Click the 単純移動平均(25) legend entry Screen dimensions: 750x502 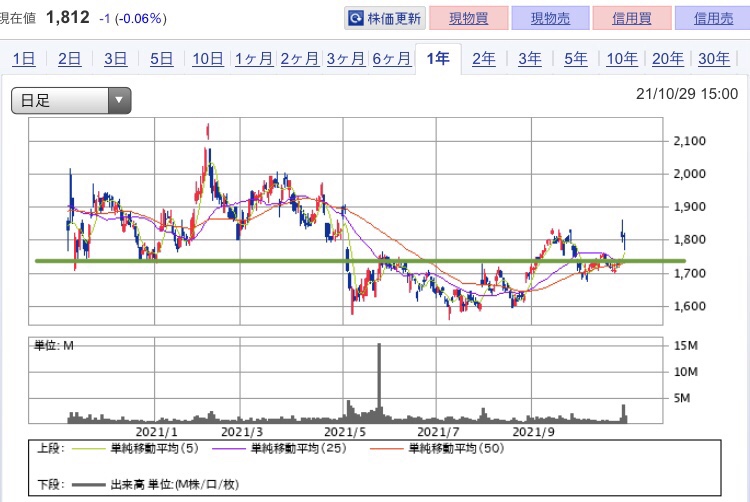point(280,448)
